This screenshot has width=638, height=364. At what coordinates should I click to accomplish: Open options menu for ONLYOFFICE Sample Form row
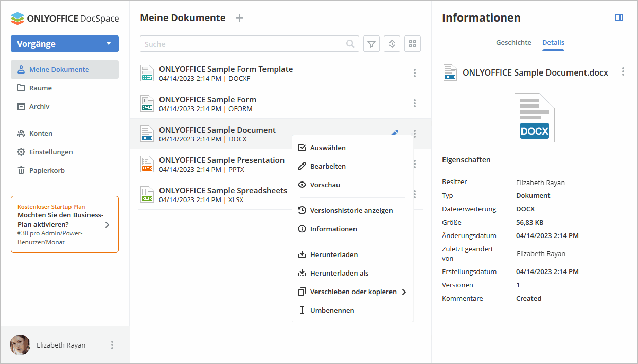tap(415, 104)
